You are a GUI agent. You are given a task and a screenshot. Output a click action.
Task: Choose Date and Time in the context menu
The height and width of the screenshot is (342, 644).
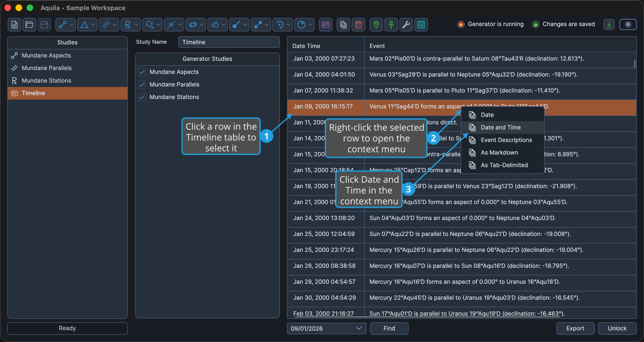point(503,128)
